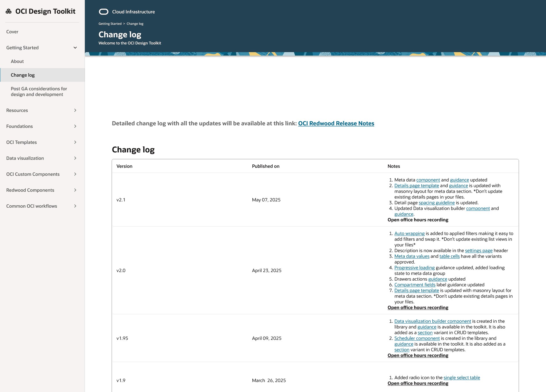Open v1.9 Open office hours recording
The width and height of the screenshot is (546, 392).
click(x=418, y=383)
